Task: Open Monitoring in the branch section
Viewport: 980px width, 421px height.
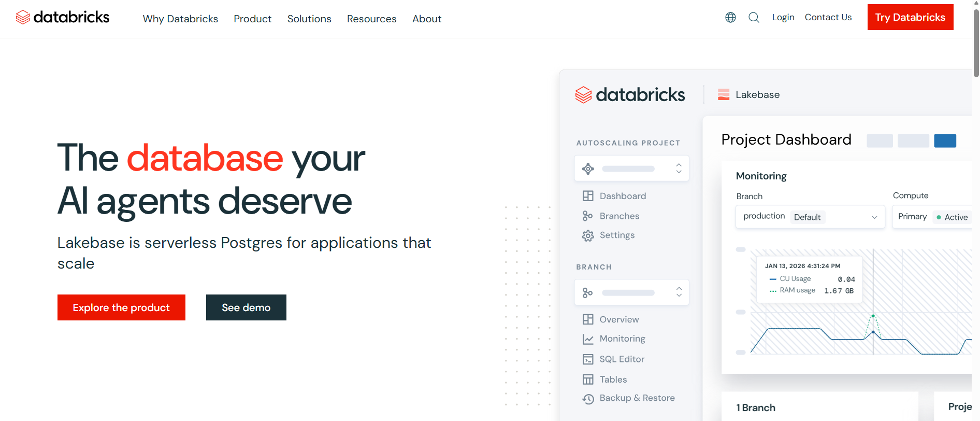Action: pos(622,339)
